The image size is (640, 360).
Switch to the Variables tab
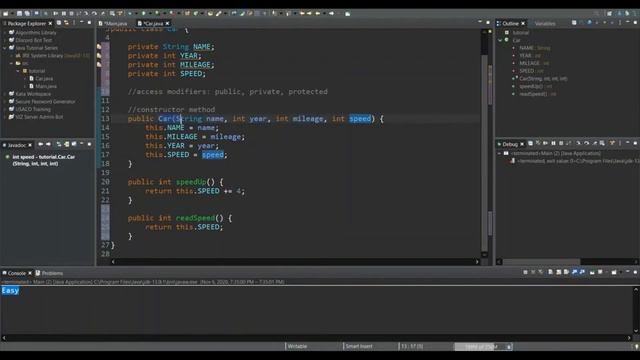(x=545, y=23)
